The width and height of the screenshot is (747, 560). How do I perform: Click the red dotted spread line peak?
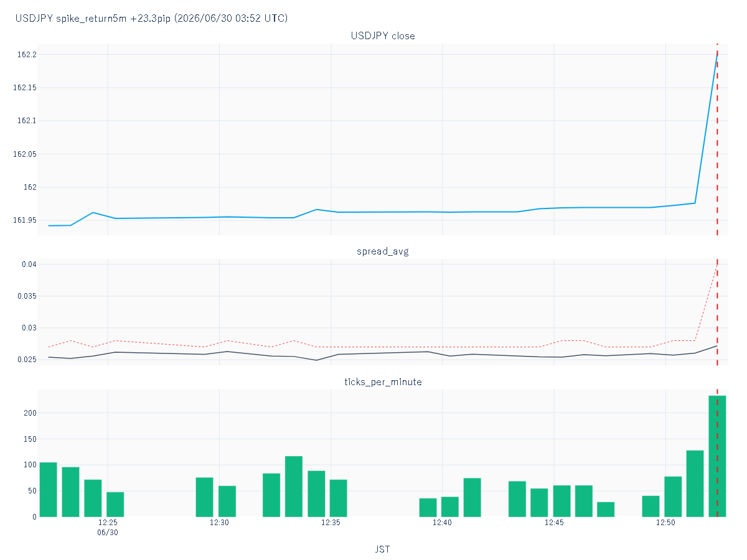(717, 264)
